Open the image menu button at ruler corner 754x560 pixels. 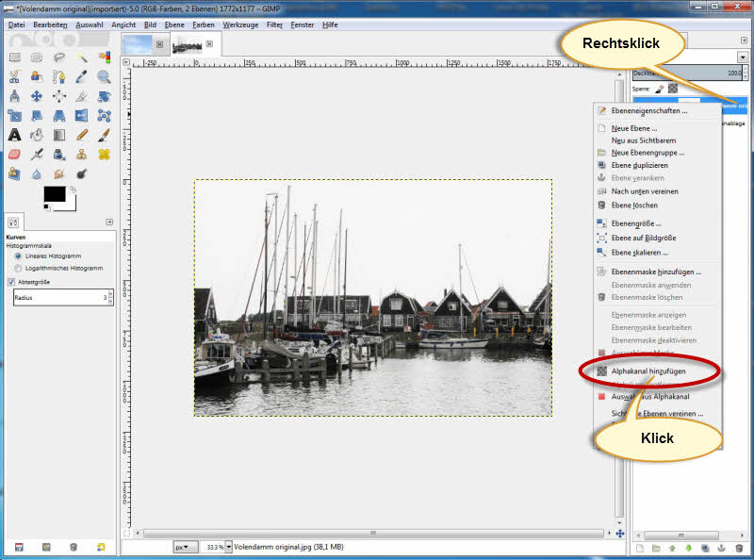coord(126,62)
